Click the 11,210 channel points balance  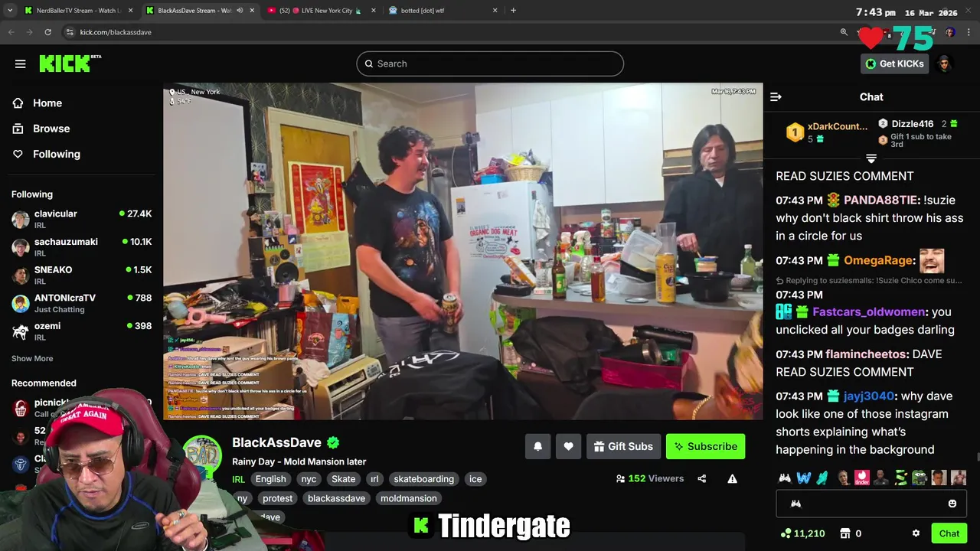(802, 533)
